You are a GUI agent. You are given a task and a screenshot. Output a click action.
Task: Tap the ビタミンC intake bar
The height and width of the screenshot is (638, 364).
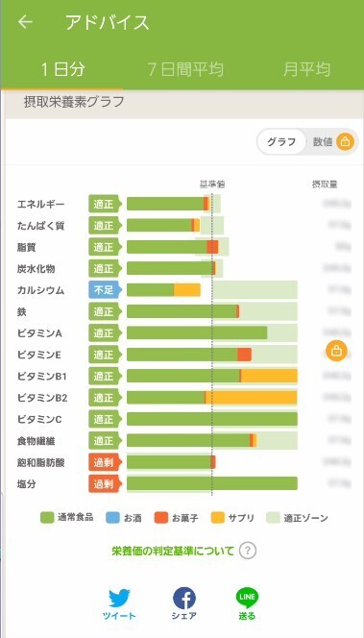[212, 419]
